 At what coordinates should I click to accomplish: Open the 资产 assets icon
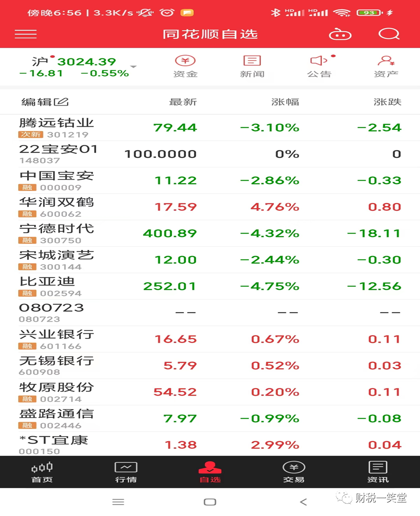[x=386, y=67]
